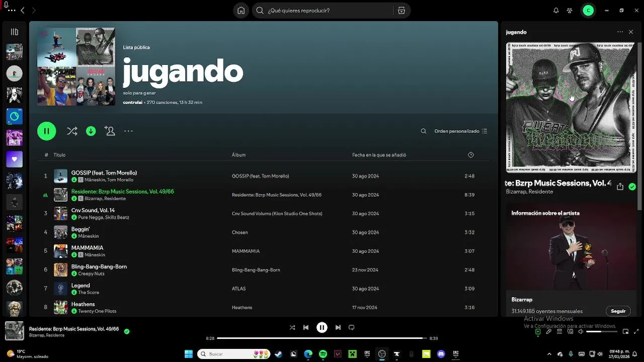Screen dimensions: 644x362
Task: Mute the Spotify volume speaker
Action: pos(581,332)
